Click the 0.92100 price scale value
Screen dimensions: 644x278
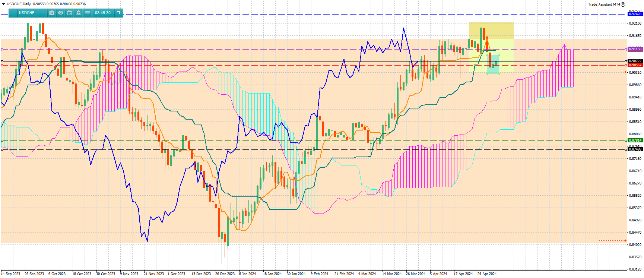tap(635, 23)
